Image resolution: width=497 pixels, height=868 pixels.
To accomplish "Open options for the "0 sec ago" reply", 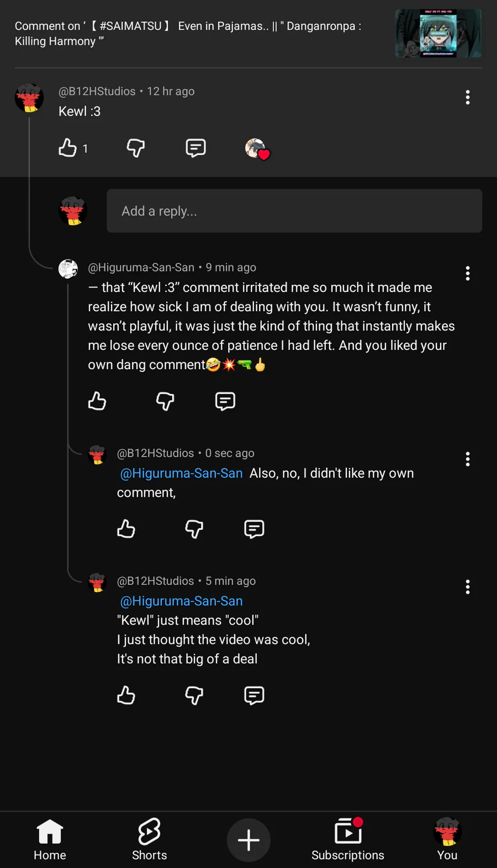I will tap(467, 459).
